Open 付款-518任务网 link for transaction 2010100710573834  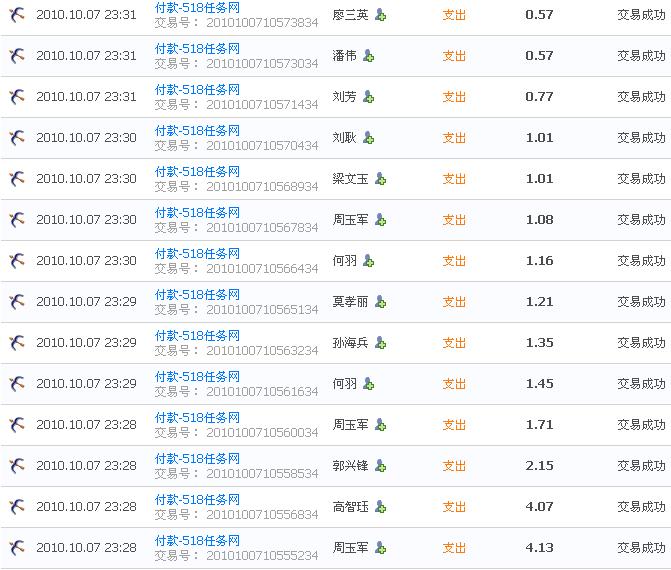click(x=197, y=8)
